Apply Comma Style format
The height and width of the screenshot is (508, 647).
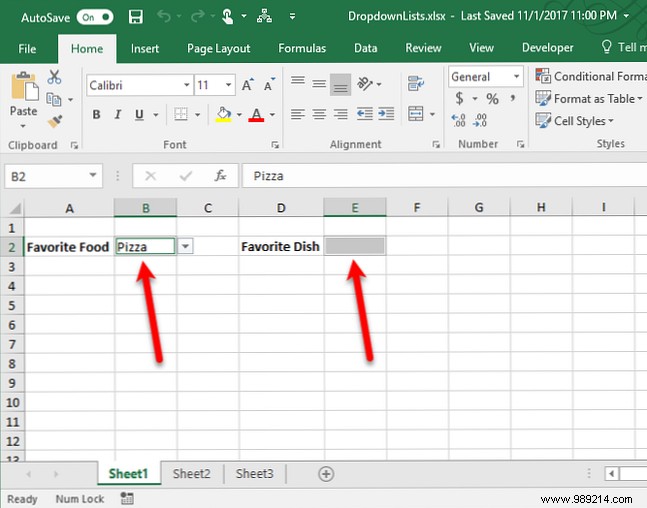[513, 98]
